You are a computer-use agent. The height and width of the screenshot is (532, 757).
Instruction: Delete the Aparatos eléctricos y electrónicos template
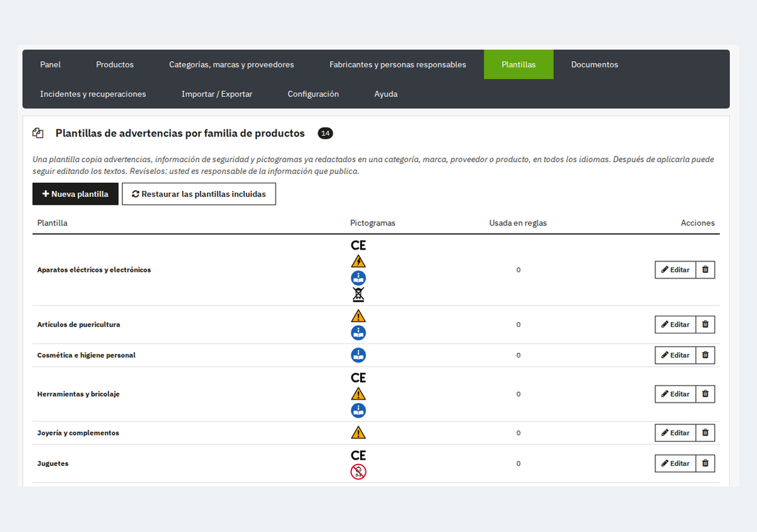pyautogui.click(x=705, y=270)
